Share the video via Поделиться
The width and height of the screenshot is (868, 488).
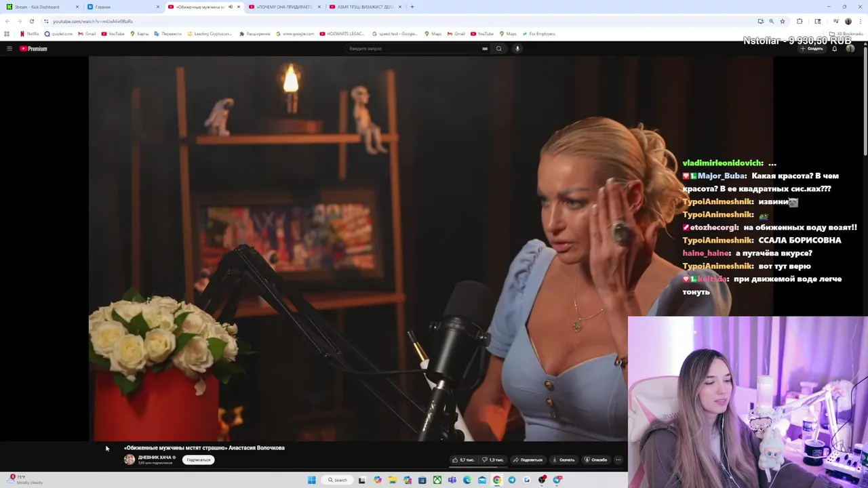(x=528, y=460)
